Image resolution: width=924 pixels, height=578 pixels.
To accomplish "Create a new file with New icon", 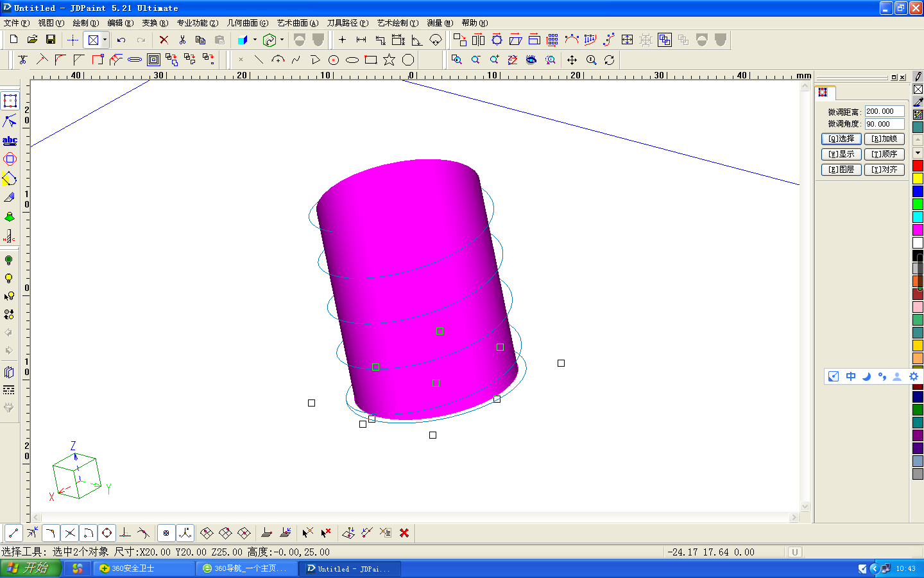I will (x=13, y=40).
